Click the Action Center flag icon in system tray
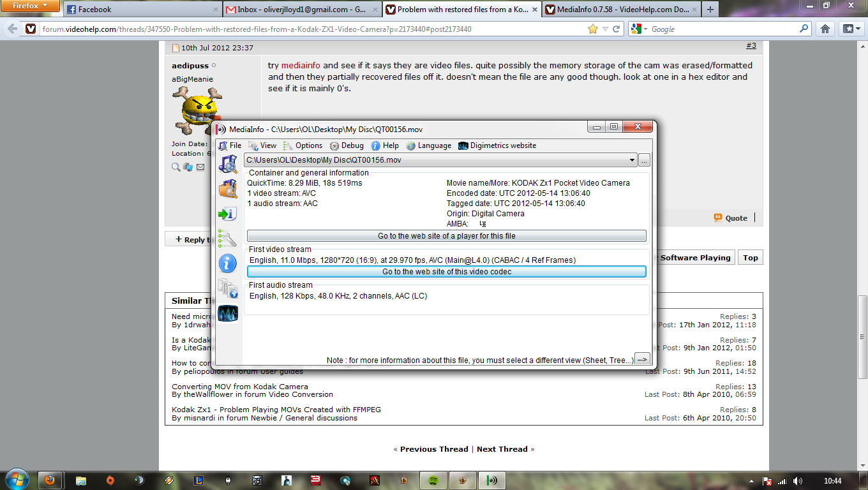 pyautogui.click(x=768, y=480)
